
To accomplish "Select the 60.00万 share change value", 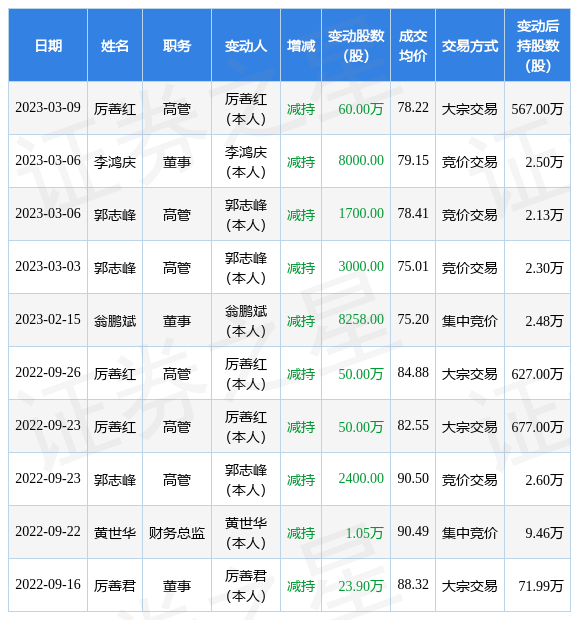I will 361,108.
